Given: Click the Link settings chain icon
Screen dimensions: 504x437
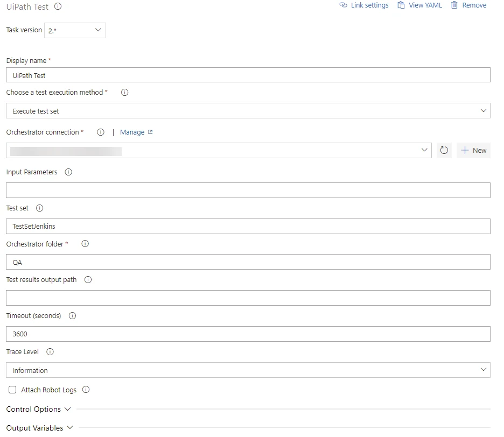Looking at the screenshot, I should pos(344,5).
